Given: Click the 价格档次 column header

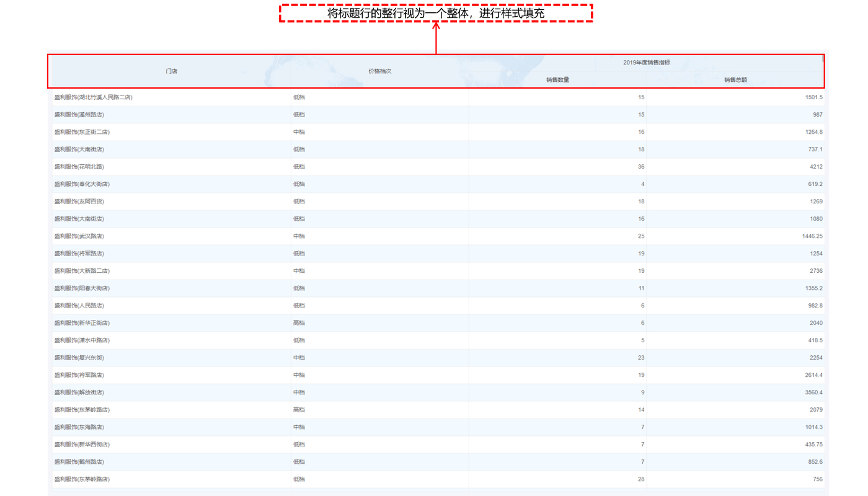Looking at the screenshot, I should pyautogui.click(x=379, y=71).
